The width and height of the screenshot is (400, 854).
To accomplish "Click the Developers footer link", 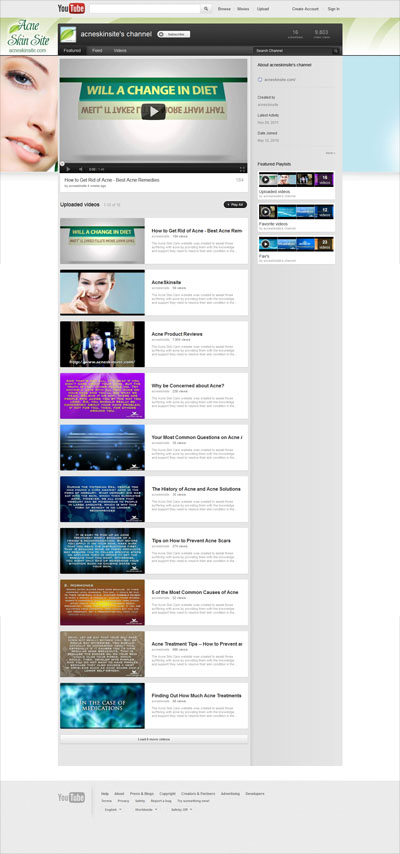I will [x=255, y=794].
